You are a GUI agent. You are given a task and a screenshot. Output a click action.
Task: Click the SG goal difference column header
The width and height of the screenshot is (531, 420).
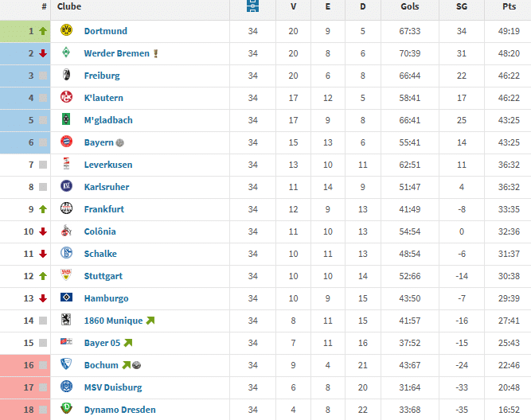[462, 6]
